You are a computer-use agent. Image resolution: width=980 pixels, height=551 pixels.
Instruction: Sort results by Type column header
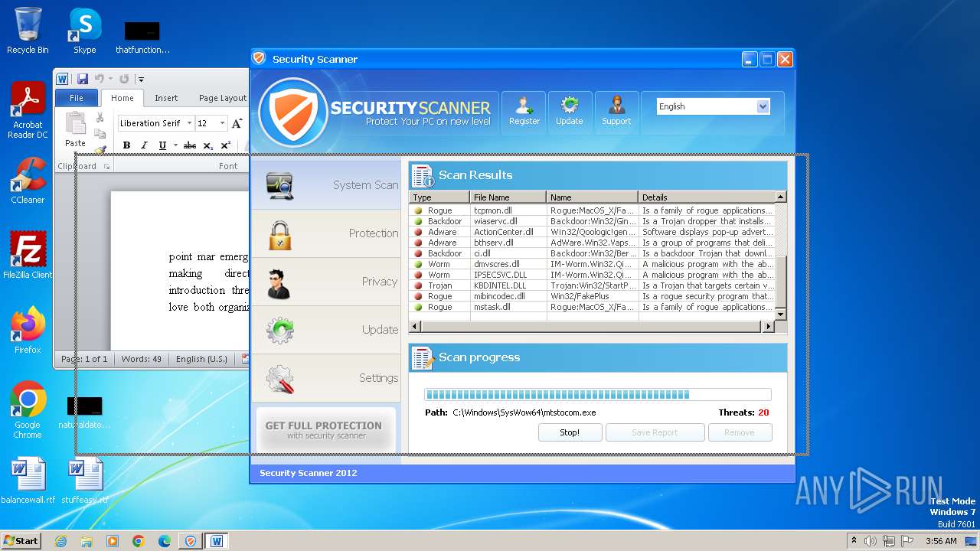(439, 197)
